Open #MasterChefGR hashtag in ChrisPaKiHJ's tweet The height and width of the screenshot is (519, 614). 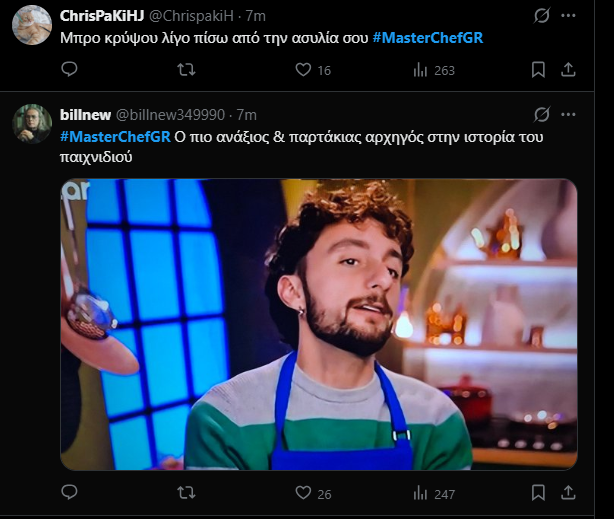coord(427,37)
